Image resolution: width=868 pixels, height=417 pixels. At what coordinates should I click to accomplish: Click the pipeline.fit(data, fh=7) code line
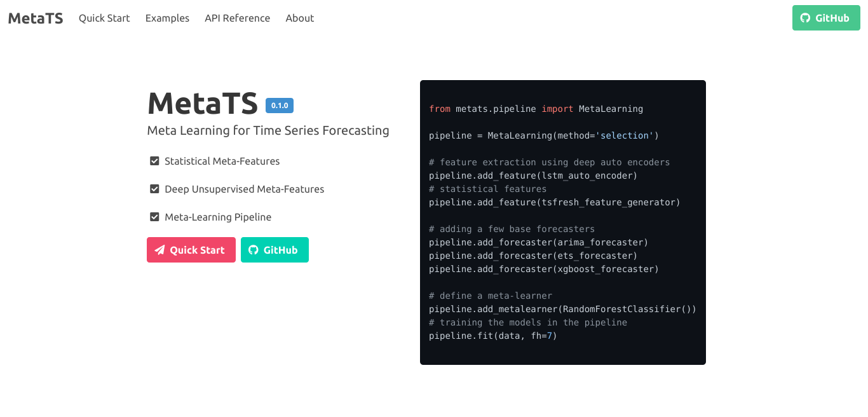[493, 336]
